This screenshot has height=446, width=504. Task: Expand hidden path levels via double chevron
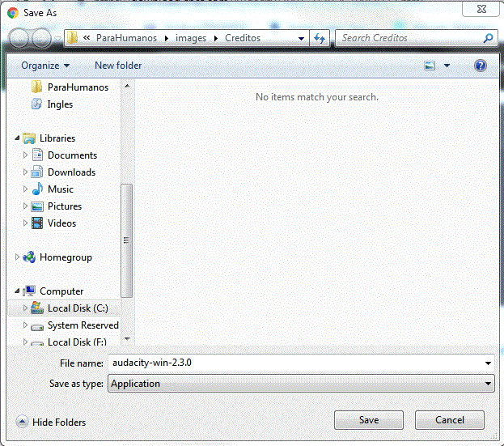coord(87,37)
